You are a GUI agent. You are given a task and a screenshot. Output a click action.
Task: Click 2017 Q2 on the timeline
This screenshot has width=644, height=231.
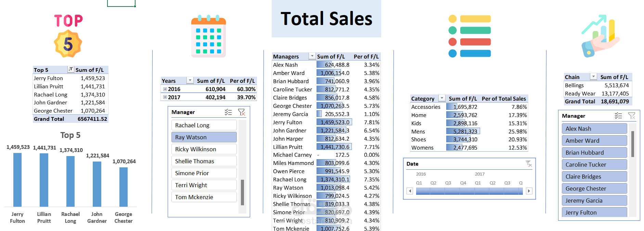pos(492,183)
